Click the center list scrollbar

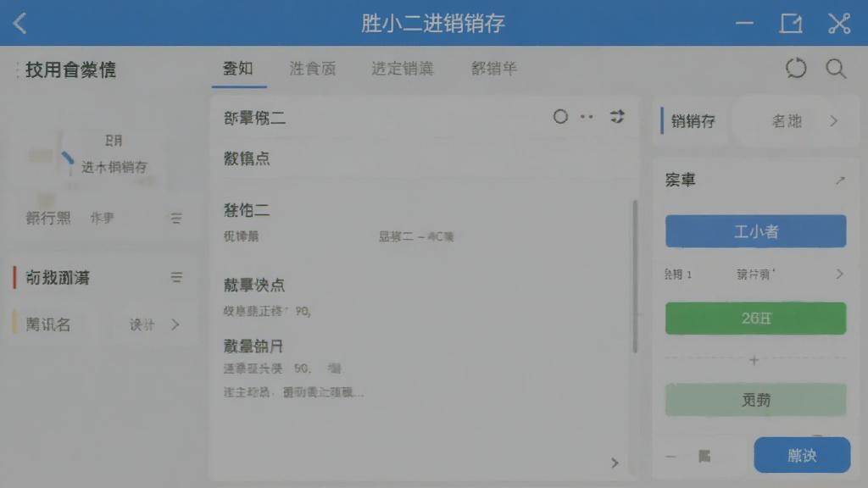coord(635,277)
